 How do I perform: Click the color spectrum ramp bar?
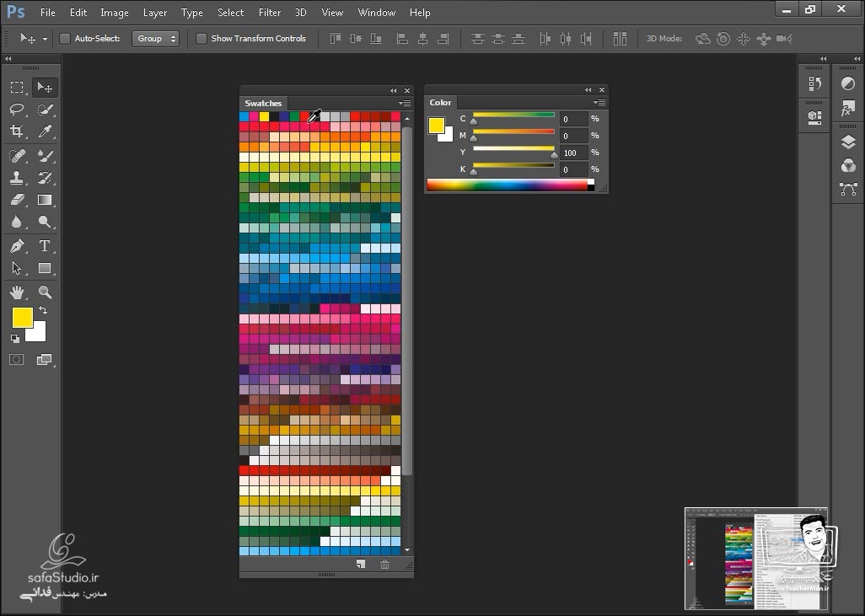(x=508, y=185)
